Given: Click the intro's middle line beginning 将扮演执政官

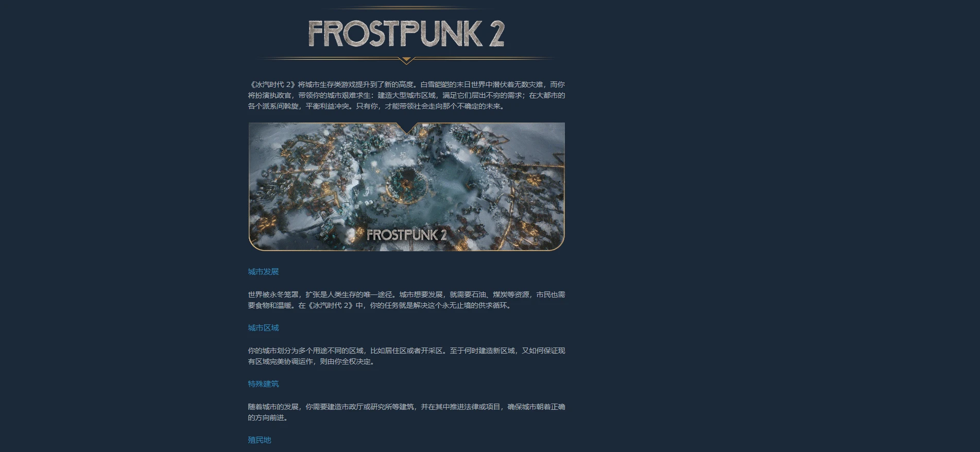Looking at the screenshot, I should click(406, 95).
